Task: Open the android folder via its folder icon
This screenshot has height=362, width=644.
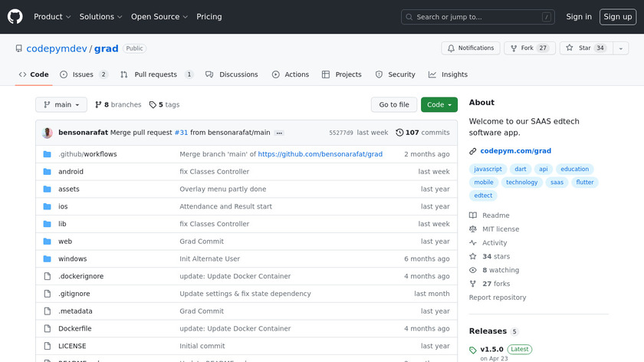Action: point(48,172)
